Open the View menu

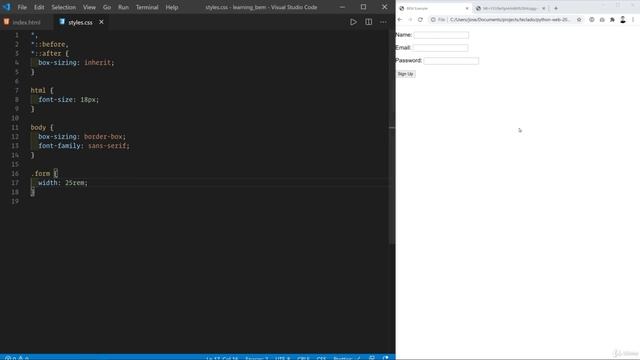point(89,7)
